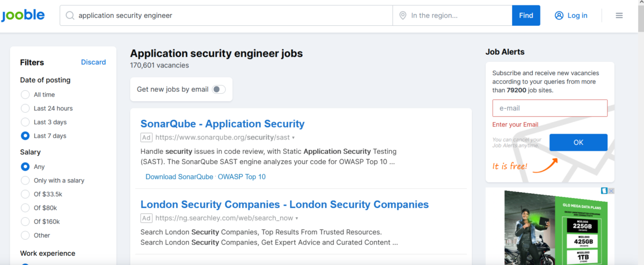This screenshot has height=265, width=644.
Task: Select All time posting filter
Action: click(x=25, y=94)
